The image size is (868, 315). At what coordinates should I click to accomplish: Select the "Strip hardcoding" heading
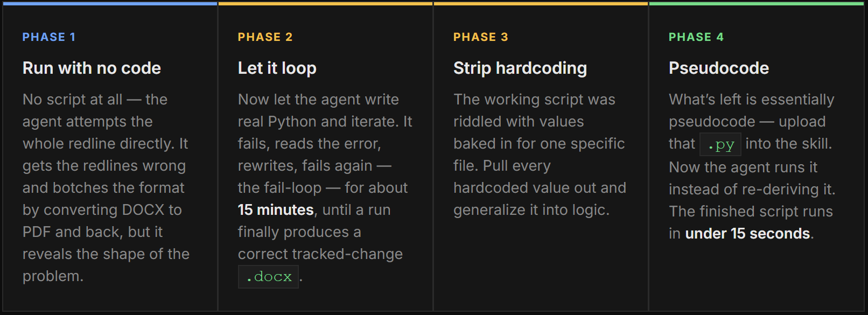tap(520, 68)
